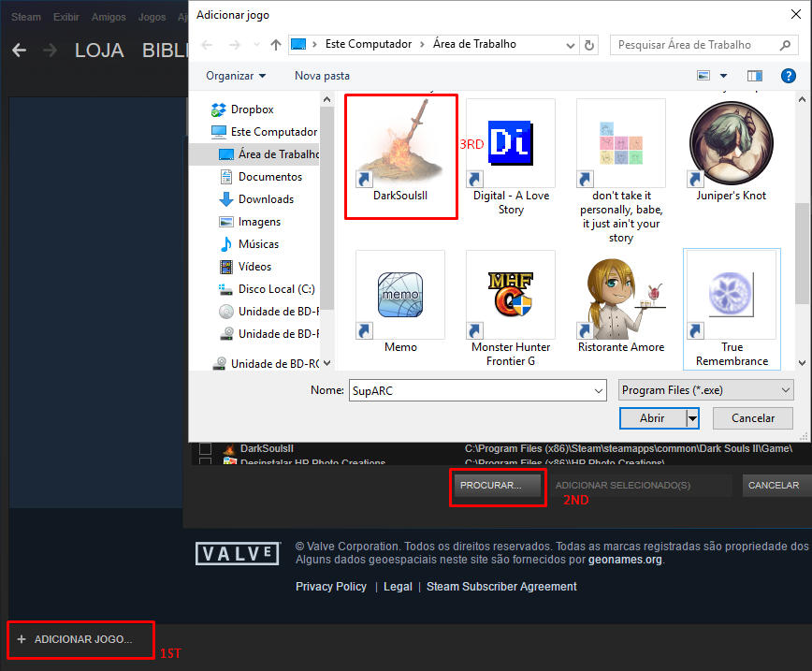Click Steam forward navigation arrow

(x=50, y=51)
